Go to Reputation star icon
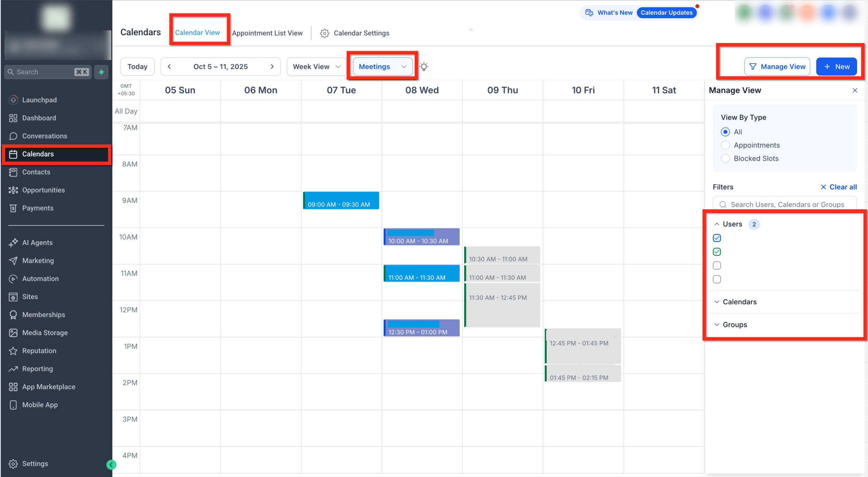This screenshot has width=868, height=477. tap(13, 351)
